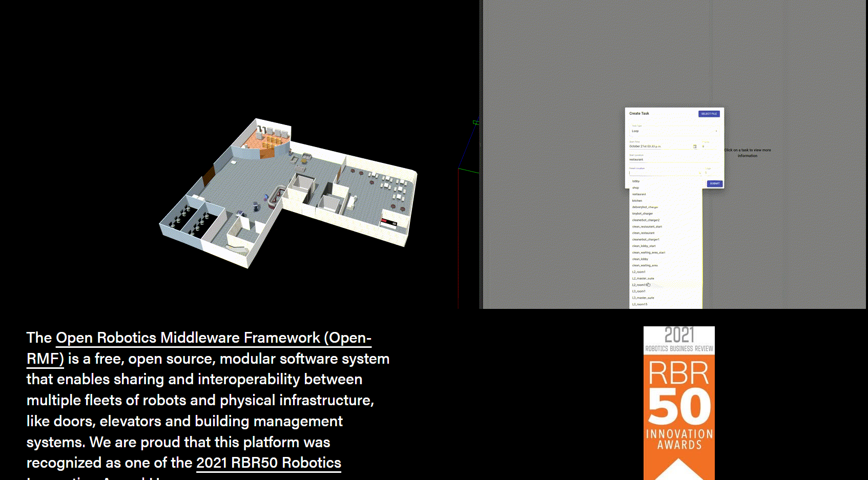This screenshot has width=868, height=480.
Task: Click the 2021 RBR50 Innovation Awards badge
Action: [x=679, y=403]
